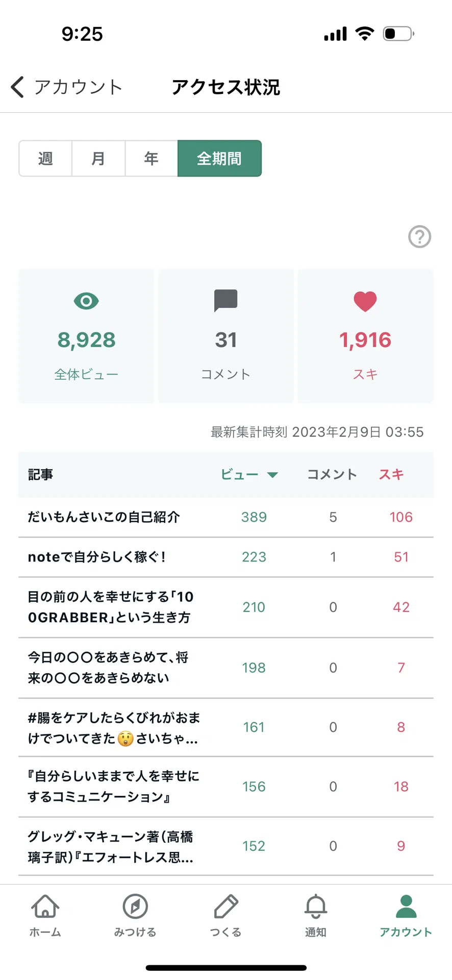
Task: Tap the アカウント person icon
Action: 406,906
